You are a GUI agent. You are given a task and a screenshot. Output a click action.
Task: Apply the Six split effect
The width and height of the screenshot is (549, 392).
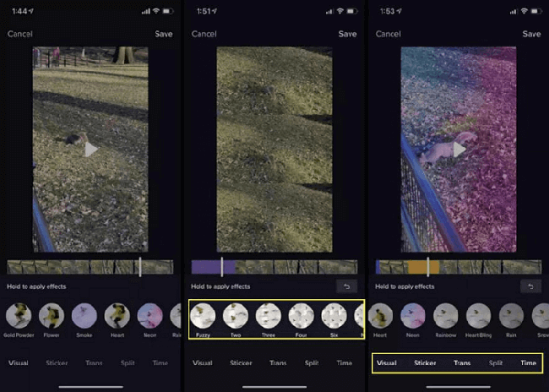click(x=334, y=316)
